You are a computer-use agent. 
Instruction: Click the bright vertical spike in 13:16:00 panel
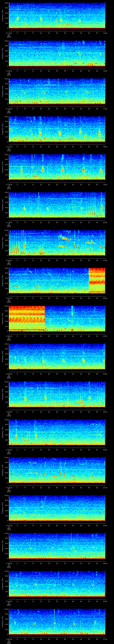(58, 87)
